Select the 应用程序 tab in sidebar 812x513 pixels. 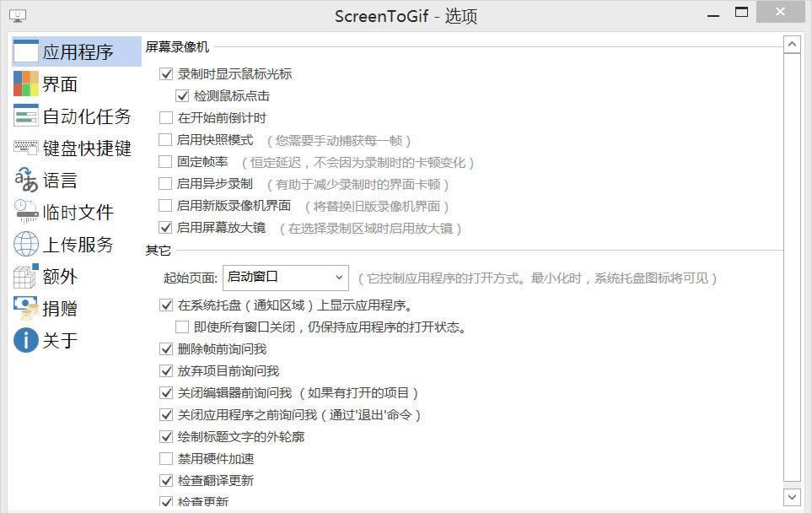(x=76, y=51)
